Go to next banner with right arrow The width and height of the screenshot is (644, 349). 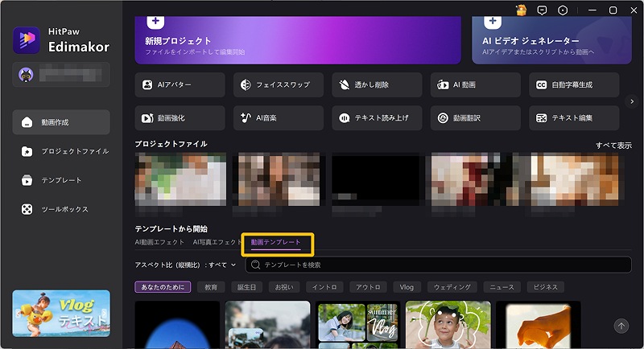click(105, 314)
